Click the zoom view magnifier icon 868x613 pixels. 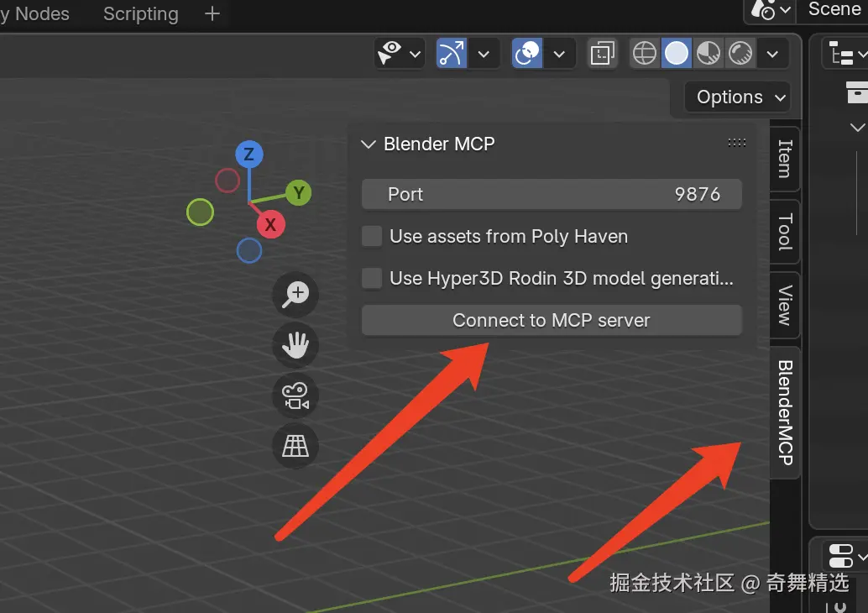click(x=295, y=294)
